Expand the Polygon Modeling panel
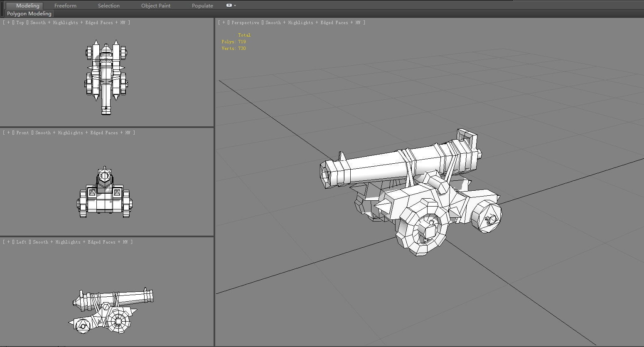This screenshot has width=644, height=347. (x=29, y=13)
